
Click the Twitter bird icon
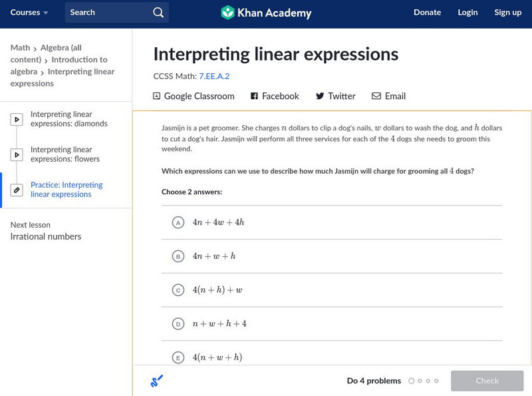coord(320,97)
